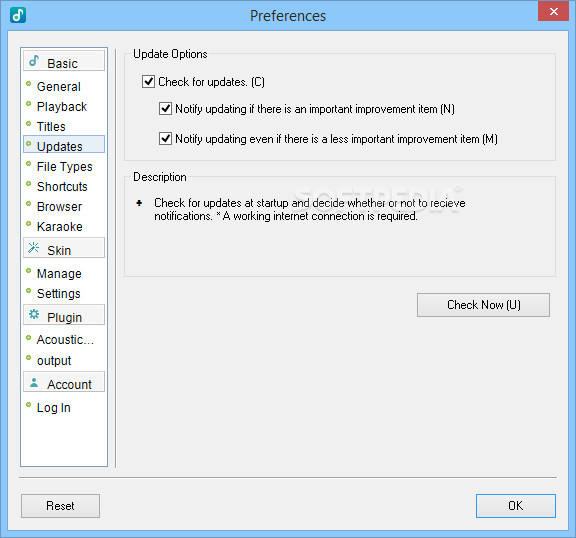Click the Update Options group label
The image size is (576, 538).
pos(170,54)
